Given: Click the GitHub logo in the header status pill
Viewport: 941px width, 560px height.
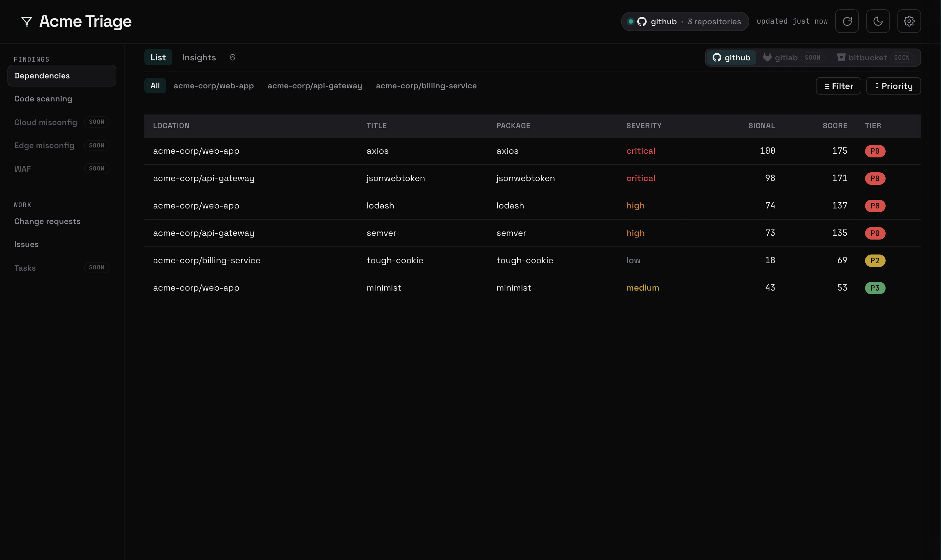Looking at the screenshot, I should coord(642,21).
